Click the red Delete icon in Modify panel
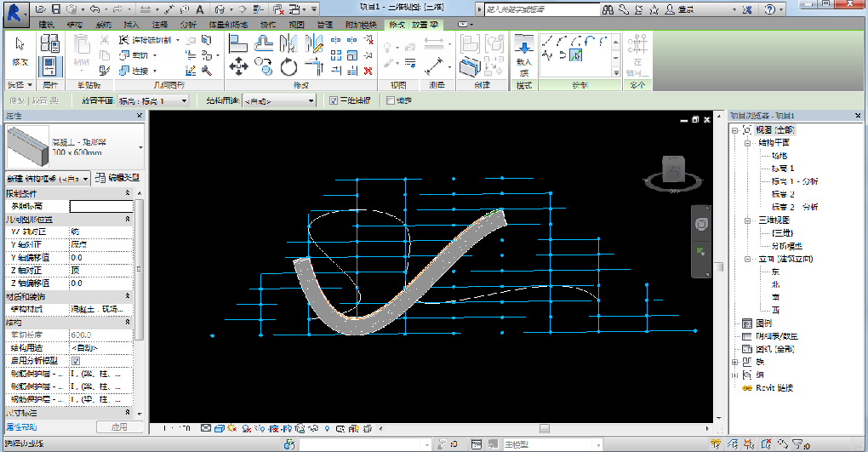Image resolution: width=868 pixels, height=452 pixels. point(368,71)
